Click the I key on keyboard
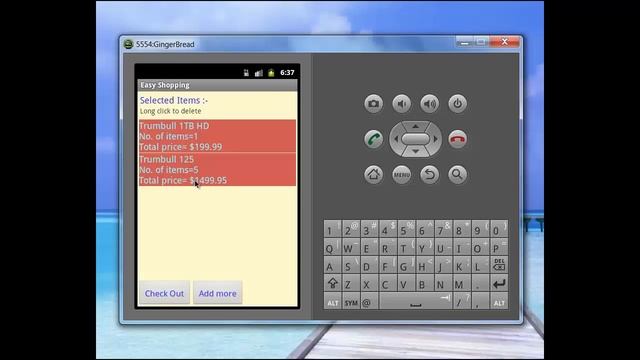Image resolution: width=640 pixels, height=360 pixels. point(462,247)
